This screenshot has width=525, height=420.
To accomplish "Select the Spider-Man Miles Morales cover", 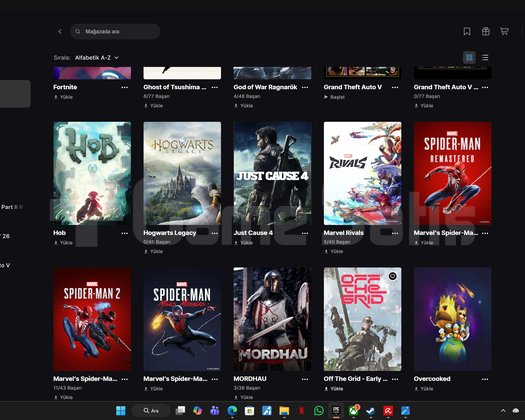I will click(182, 319).
